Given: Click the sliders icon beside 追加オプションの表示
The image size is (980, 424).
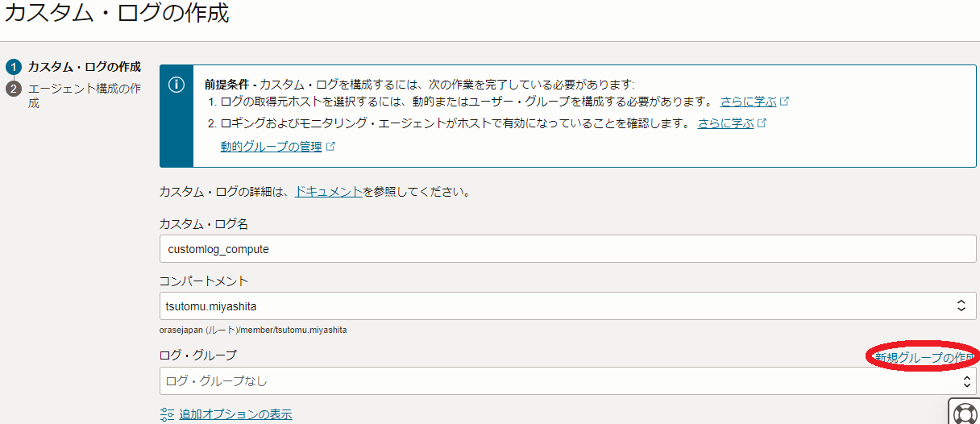Looking at the screenshot, I should coord(167,414).
